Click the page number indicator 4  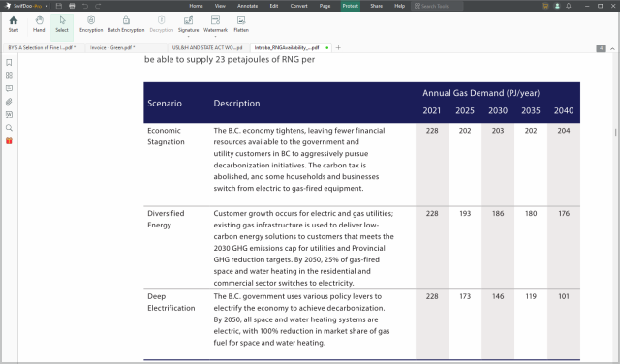click(x=601, y=48)
